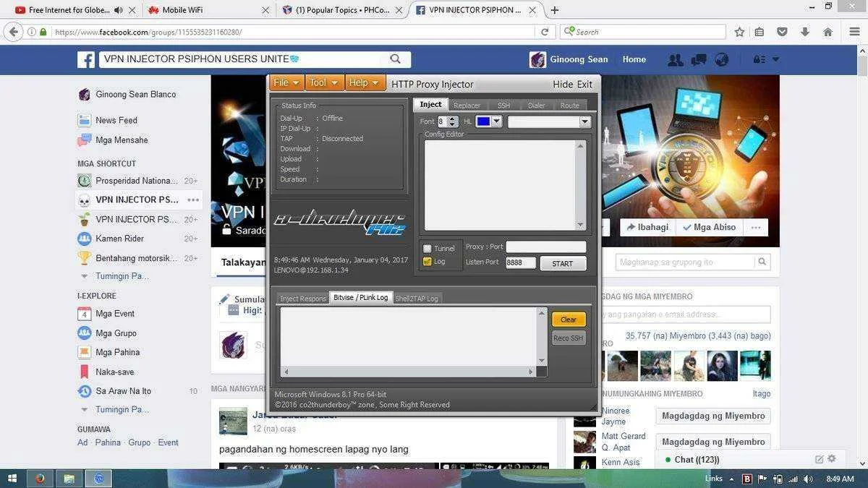Open Prosperidad National group shortcut
The width and height of the screenshot is (868, 488).
tap(136, 181)
